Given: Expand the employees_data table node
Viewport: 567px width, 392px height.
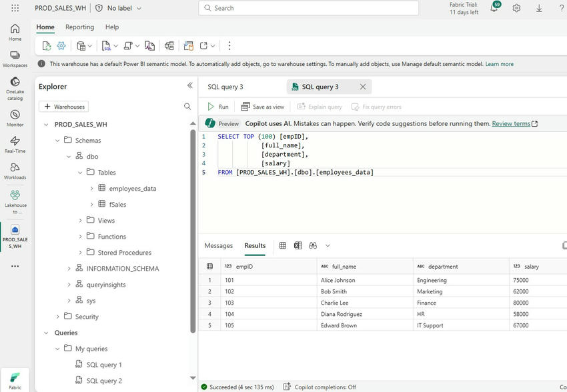Looking at the screenshot, I should pyautogui.click(x=91, y=188).
